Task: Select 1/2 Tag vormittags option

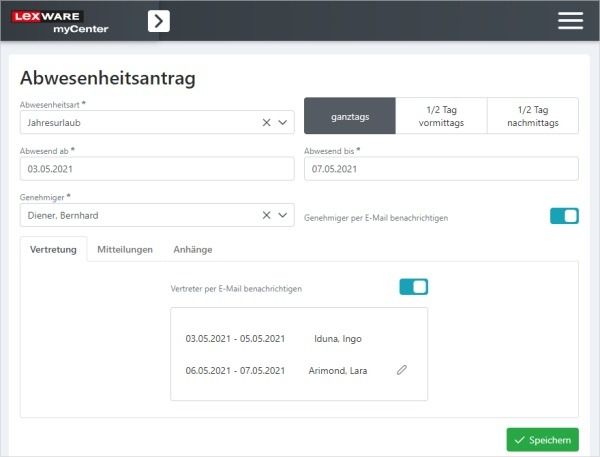Action: (x=441, y=116)
